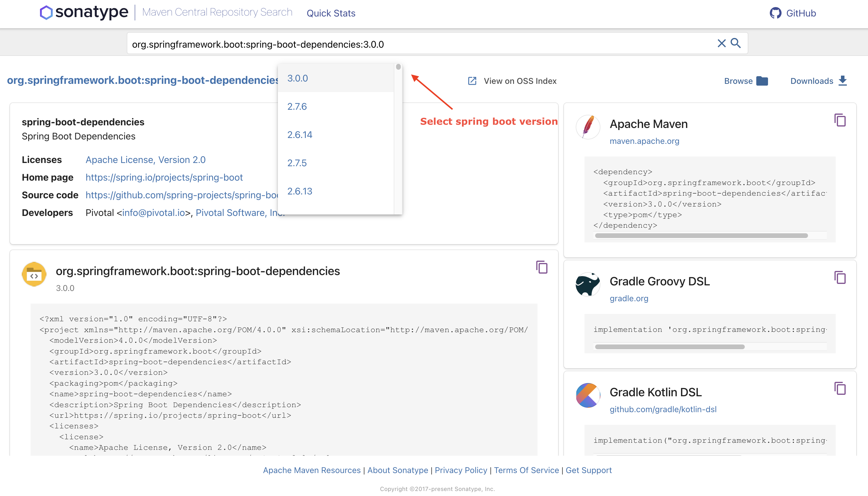Click the clear search X icon
The image size is (868, 496).
click(721, 44)
